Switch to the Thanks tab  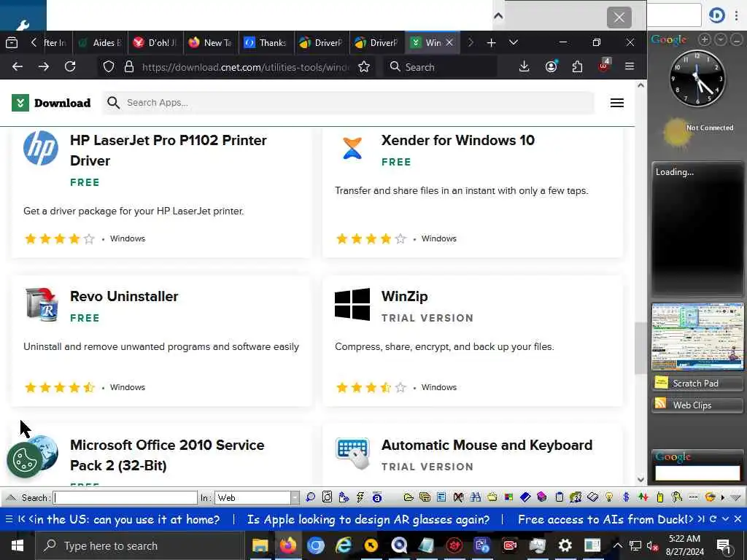point(266,43)
